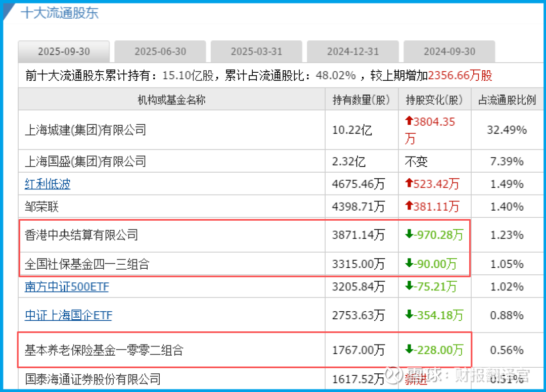This screenshot has width=546, height=392.
Task: Click the 523.42万 increase value
Action: (432, 184)
